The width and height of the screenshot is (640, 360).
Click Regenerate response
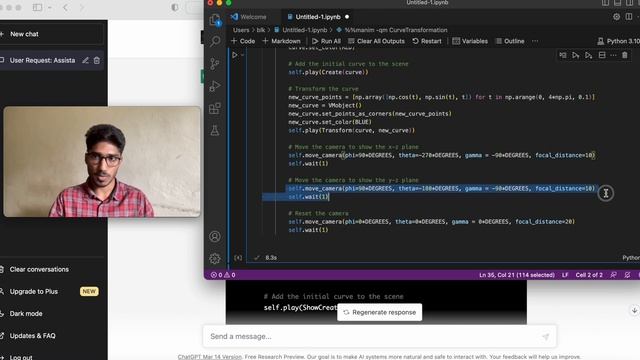click(x=380, y=312)
